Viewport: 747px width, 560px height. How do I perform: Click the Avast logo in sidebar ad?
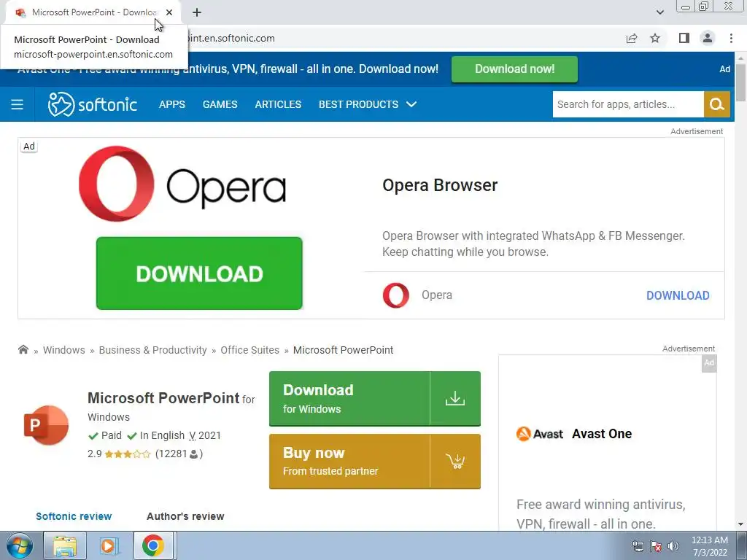pos(540,434)
